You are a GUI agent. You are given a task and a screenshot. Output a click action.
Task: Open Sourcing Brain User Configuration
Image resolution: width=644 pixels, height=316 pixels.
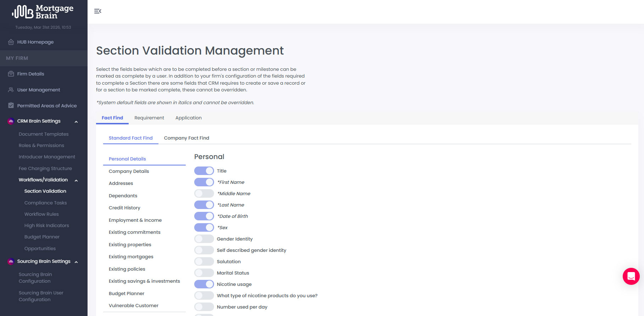(41, 296)
